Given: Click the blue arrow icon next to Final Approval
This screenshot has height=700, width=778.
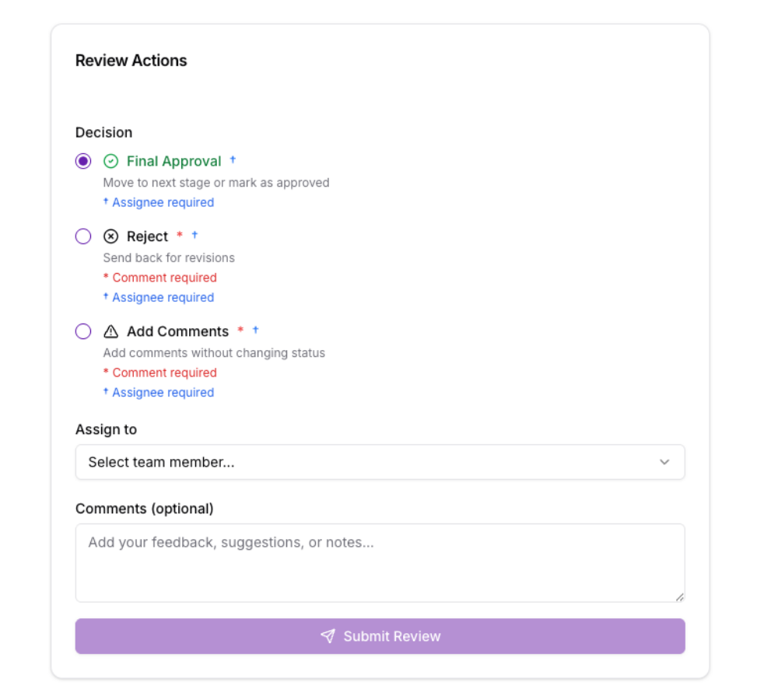Looking at the screenshot, I should tap(232, 159).
